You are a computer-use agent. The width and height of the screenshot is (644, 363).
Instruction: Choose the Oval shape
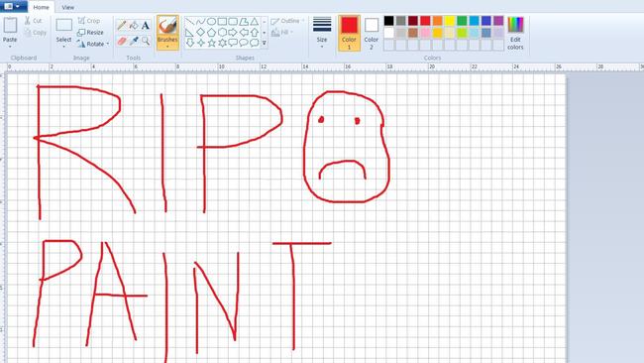click(211, 22)
